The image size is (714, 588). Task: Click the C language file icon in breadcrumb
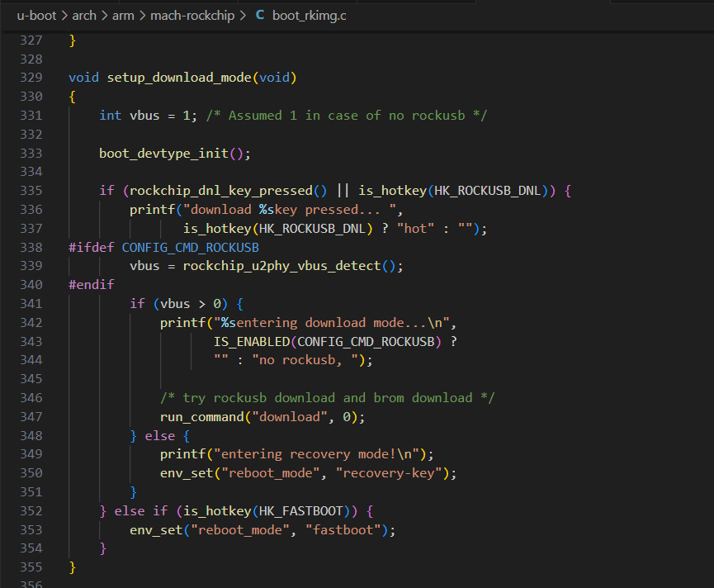pyautogui.click(x=260, y=16)
